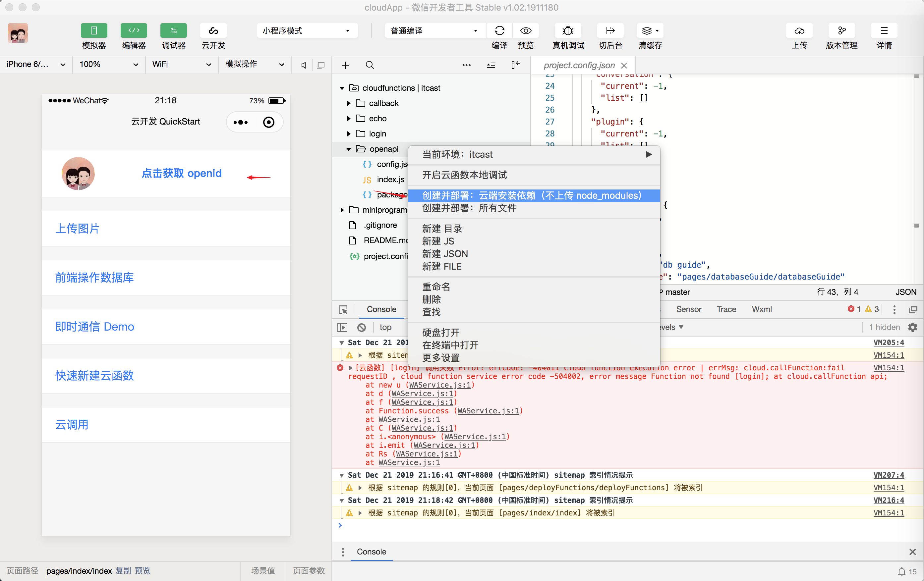
Task: Open the 模拟操作 simulation actions dropdown
Action: click(255, 65)
